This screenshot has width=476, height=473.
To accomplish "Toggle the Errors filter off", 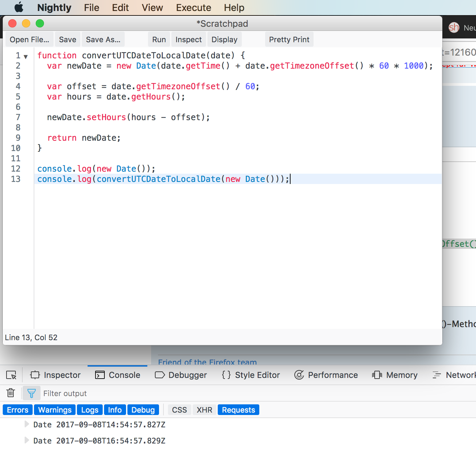I will coord(18,410).
